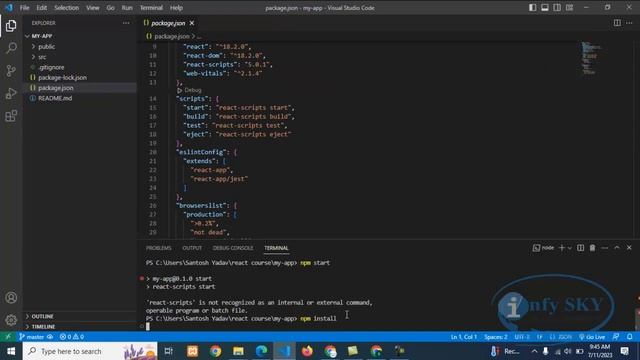Click the node terminal label

point(544,248)
